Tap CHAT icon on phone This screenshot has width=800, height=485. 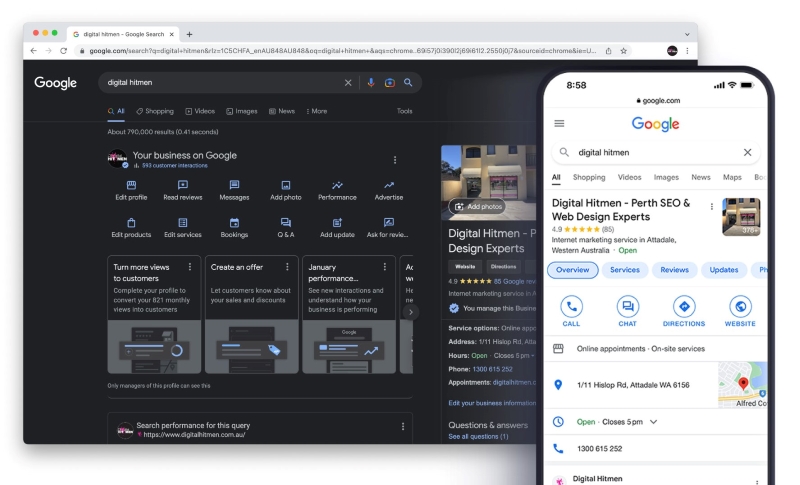[x=628, y=307]
